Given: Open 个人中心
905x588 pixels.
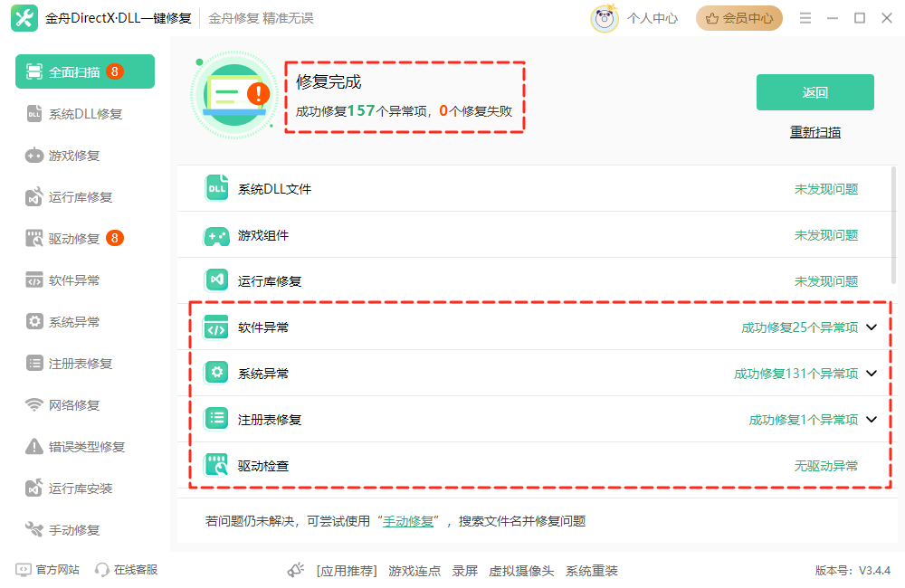Looking at the screenshot, I should (653, 18).
